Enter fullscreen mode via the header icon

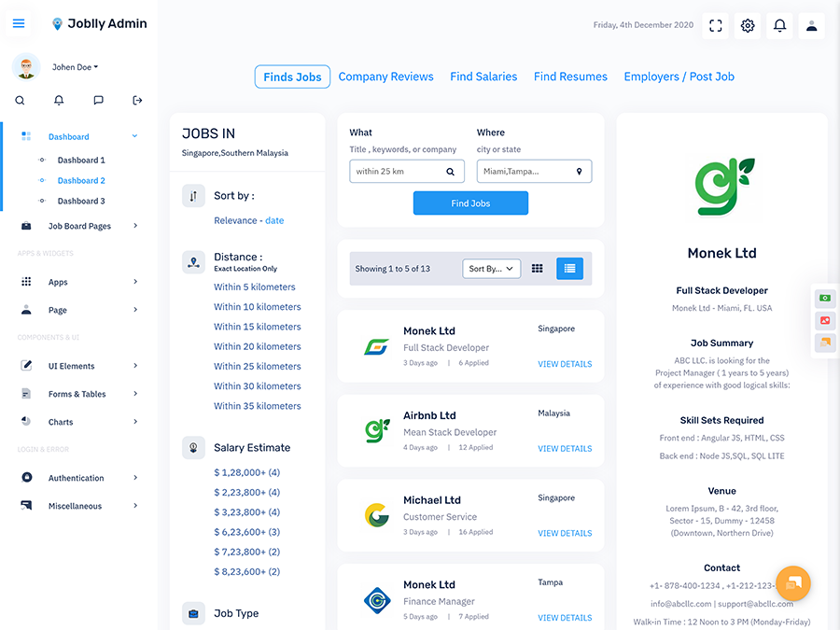[715, 25]
